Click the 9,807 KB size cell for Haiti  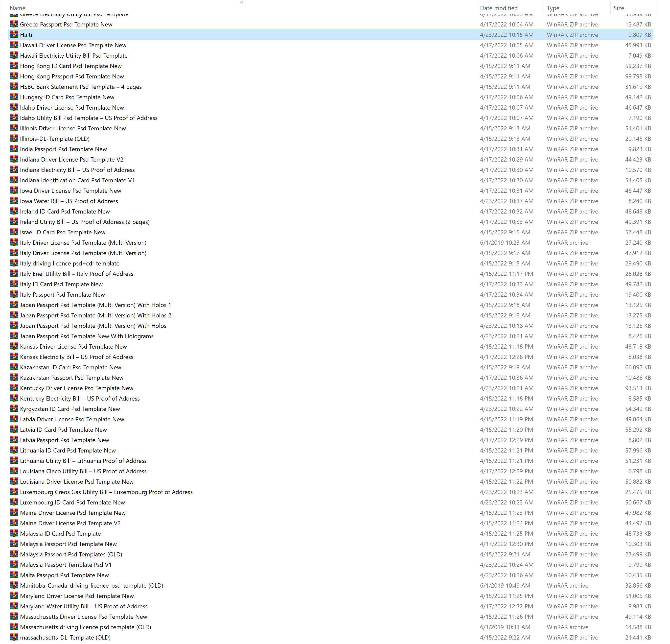pyautogui.click(x=639, y=35)
